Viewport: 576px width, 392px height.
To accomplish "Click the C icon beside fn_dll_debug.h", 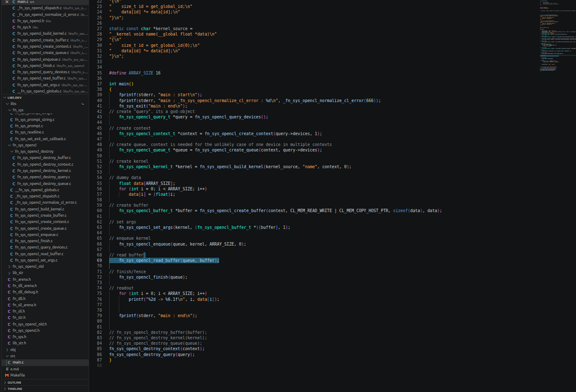I will coord(9,292).
